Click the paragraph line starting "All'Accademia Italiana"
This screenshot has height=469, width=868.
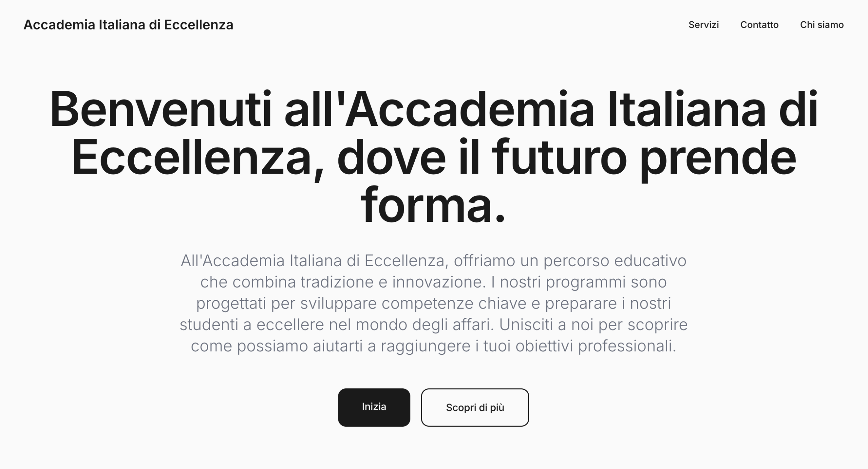click(433, 261)
